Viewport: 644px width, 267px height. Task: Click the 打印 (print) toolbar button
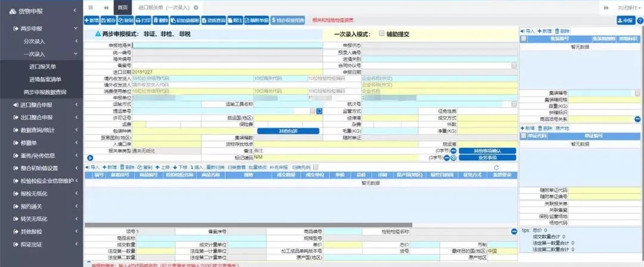point(141,20)
